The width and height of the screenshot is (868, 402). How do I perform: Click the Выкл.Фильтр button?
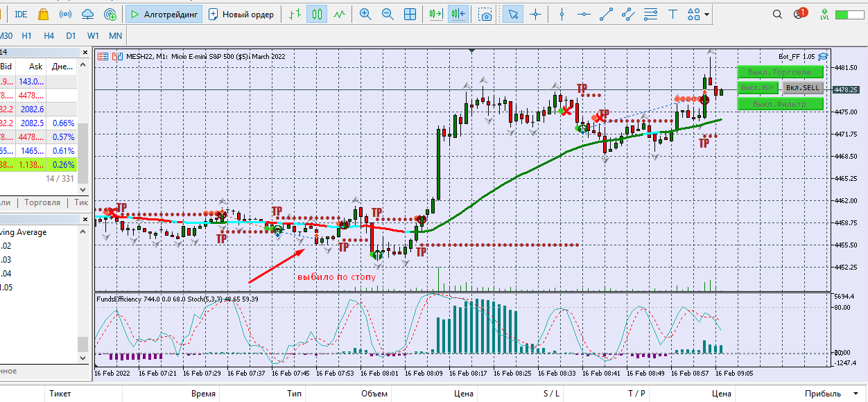780,105
